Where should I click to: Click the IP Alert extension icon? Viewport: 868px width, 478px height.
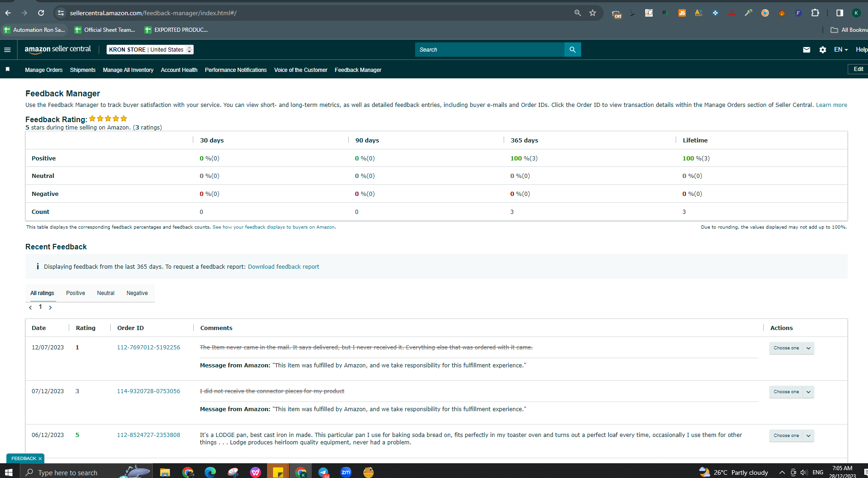(x=731, y=13)
